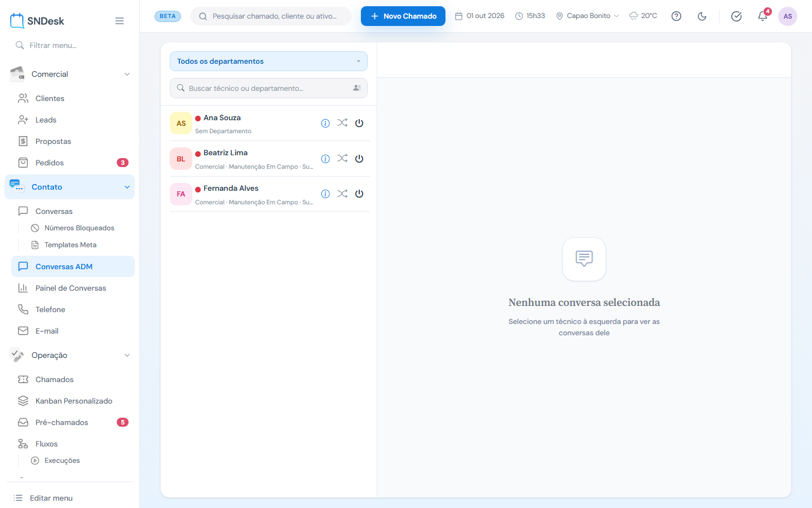Click the info icon for Ana Souza

point(325,123)
